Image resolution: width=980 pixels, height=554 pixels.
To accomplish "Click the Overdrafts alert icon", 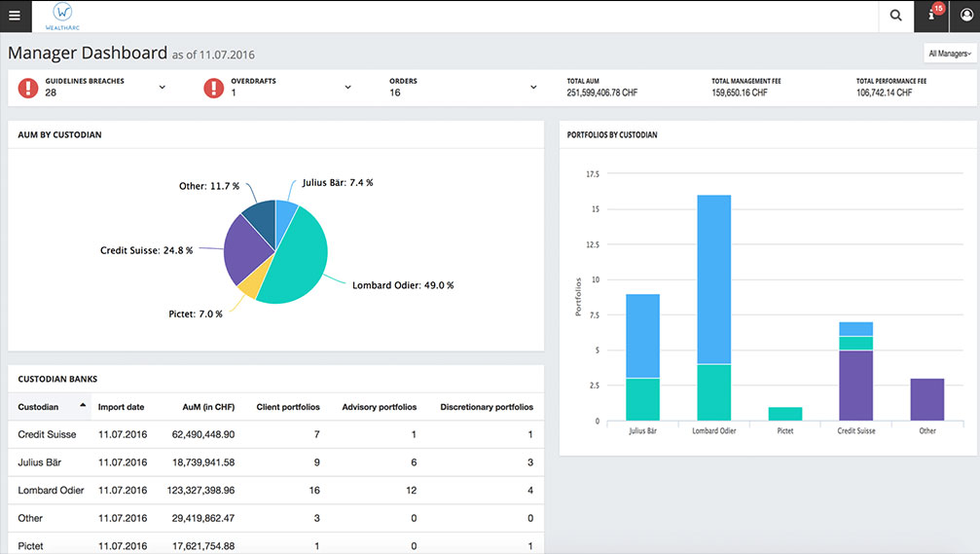I will pyautogui.click(x=214, y=88).
